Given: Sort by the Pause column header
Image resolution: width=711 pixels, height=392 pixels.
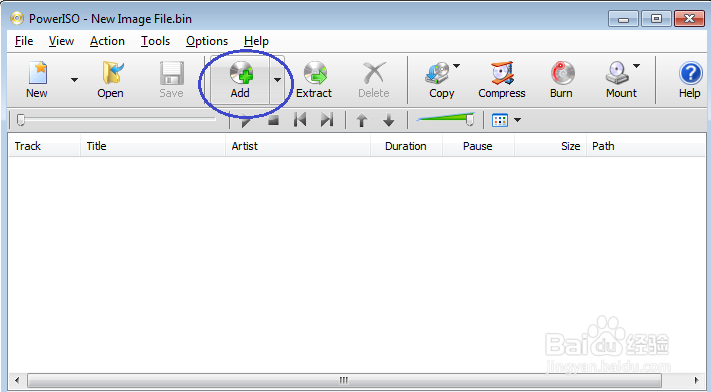Looking at the screenshot, I should point(478,146).
